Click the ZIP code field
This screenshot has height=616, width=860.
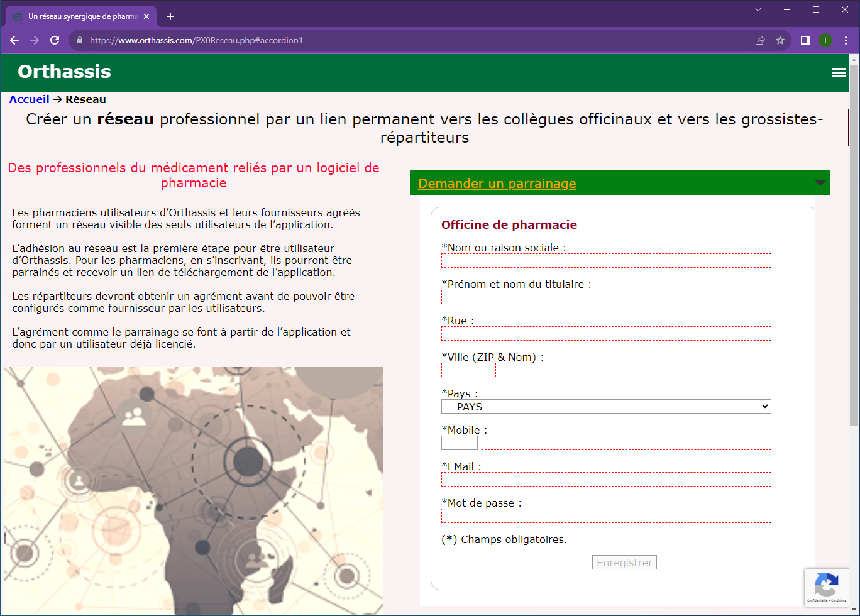pyautogui.click(x=468, y=370)
